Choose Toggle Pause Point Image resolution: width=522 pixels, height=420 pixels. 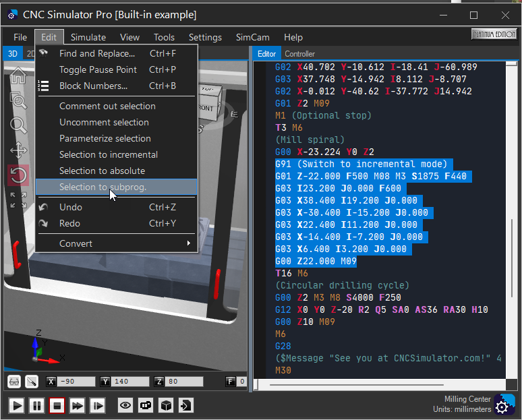pos(117,69)
